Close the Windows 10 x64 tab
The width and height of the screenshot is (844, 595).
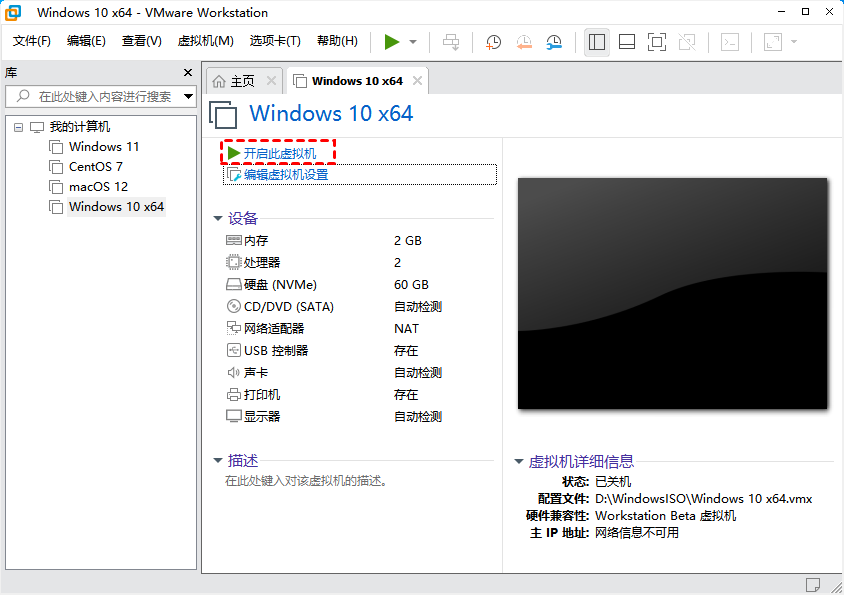click(x=417, y=81)
